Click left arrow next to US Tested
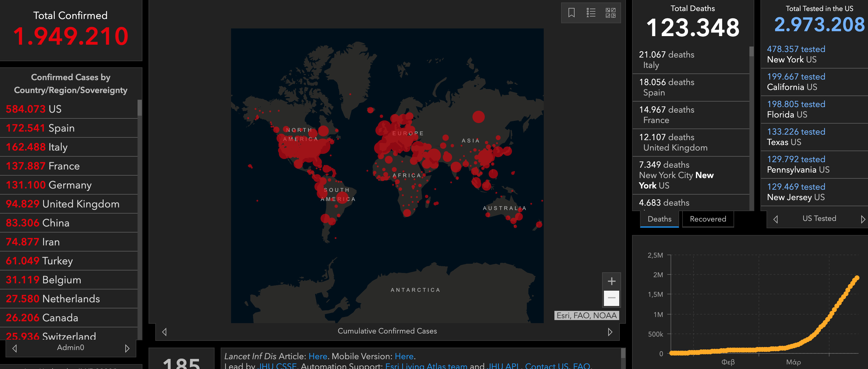This screenshot has height=369, width=868. 775,219
